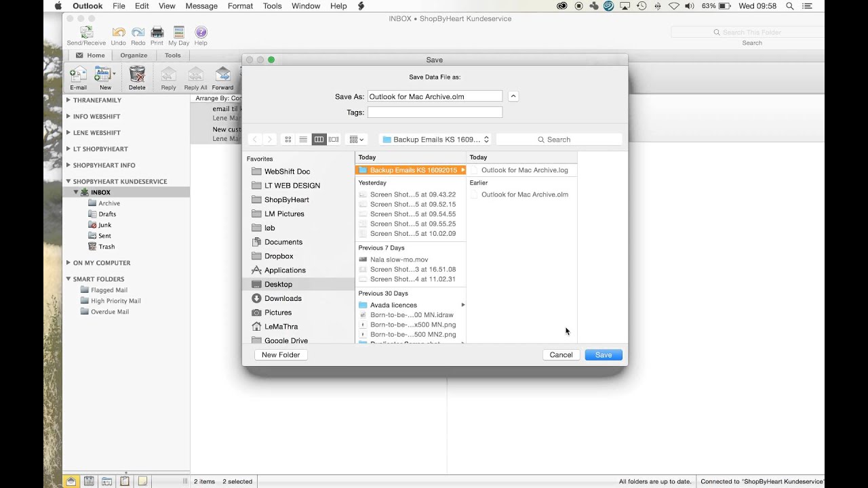Select Downloads in Favorites sidebar
This screenshot has height=488, width=868.
click(298, 298)
